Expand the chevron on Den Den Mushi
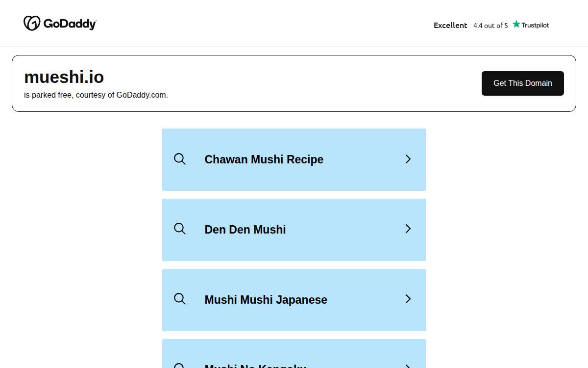This screenshot has width=588, height=368. click(408, 229)
